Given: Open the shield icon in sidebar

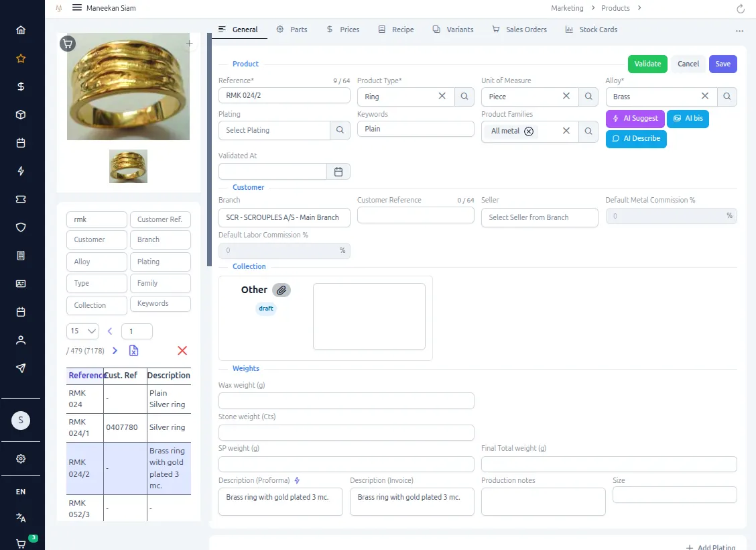Looking at the screenshot, I should click(x=21, y=227).
